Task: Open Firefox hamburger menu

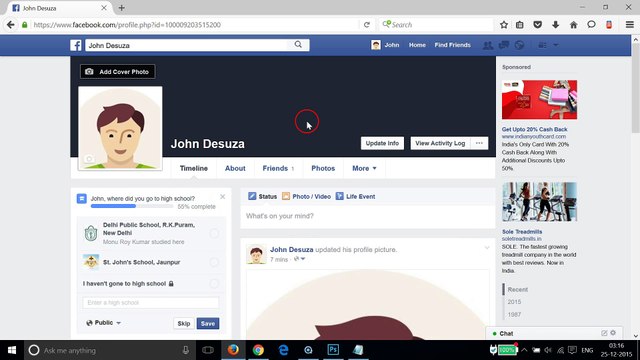Action: [630, 25]
